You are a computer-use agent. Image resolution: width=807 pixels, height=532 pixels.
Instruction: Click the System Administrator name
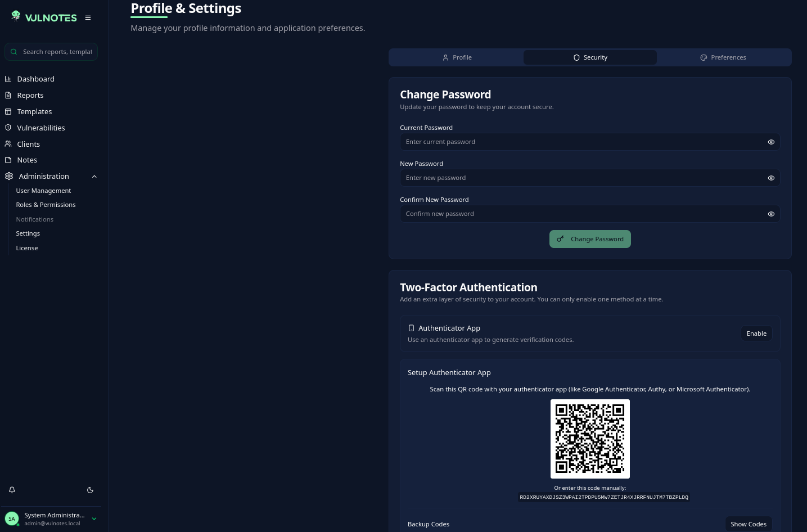(x=55, y=515)
